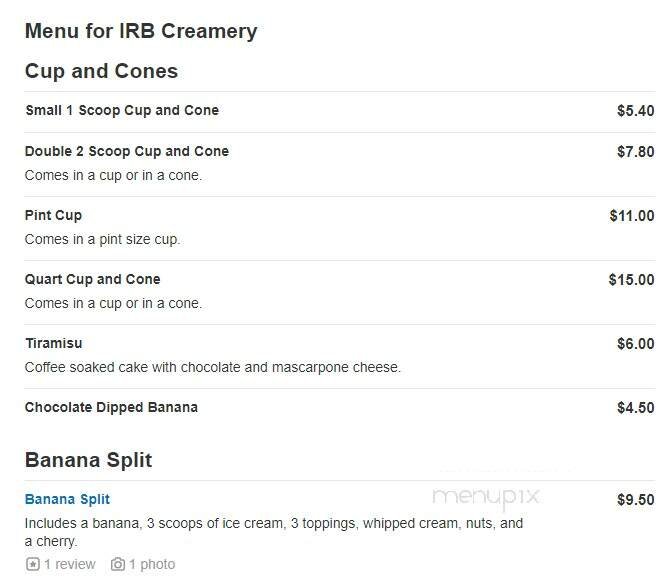Click the $6.00 Tiramisu price
The height and width of the screenshot is (579, 665).
[635, 344]
